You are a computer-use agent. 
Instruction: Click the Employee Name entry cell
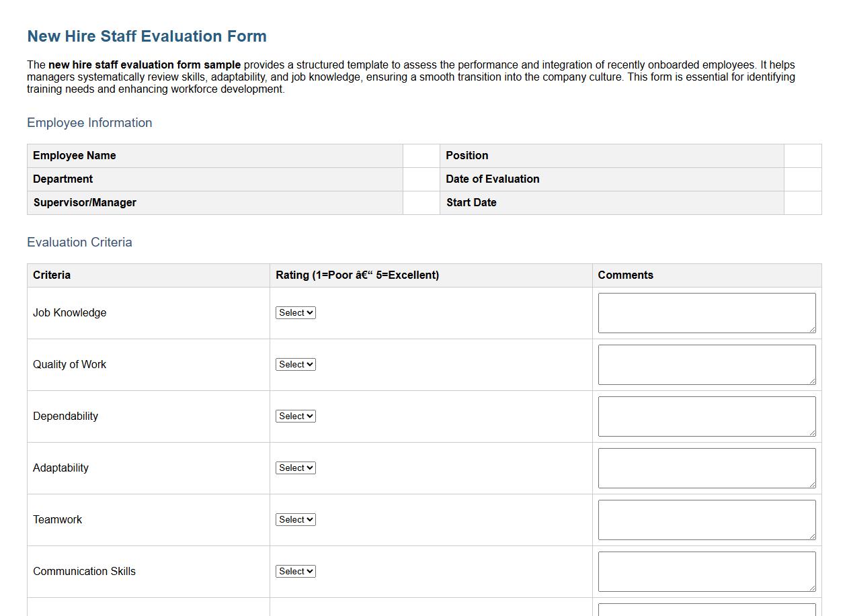coord(421,155)
